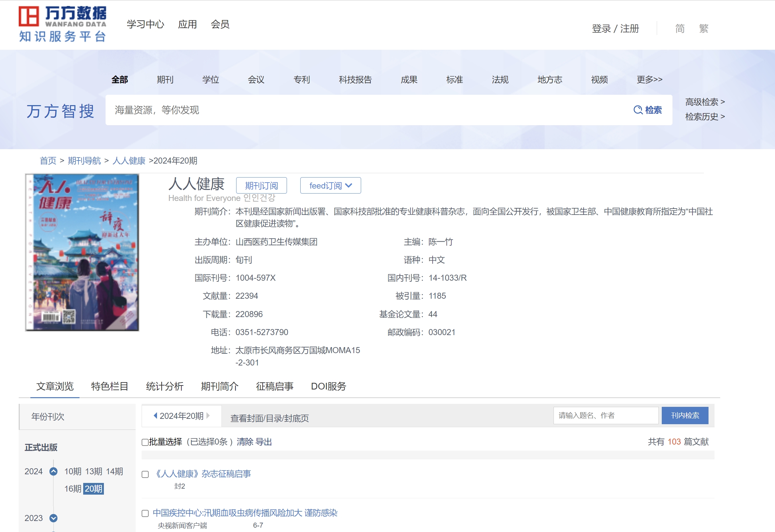Select the 地方志 search category
775x532 pixels.
pos(550,79)
